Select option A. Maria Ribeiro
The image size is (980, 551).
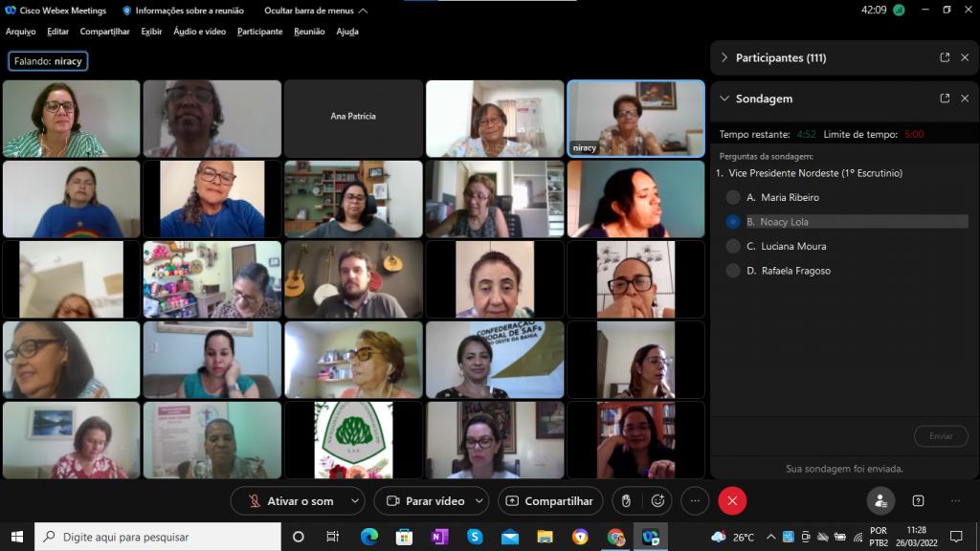[x=733, y=197]
